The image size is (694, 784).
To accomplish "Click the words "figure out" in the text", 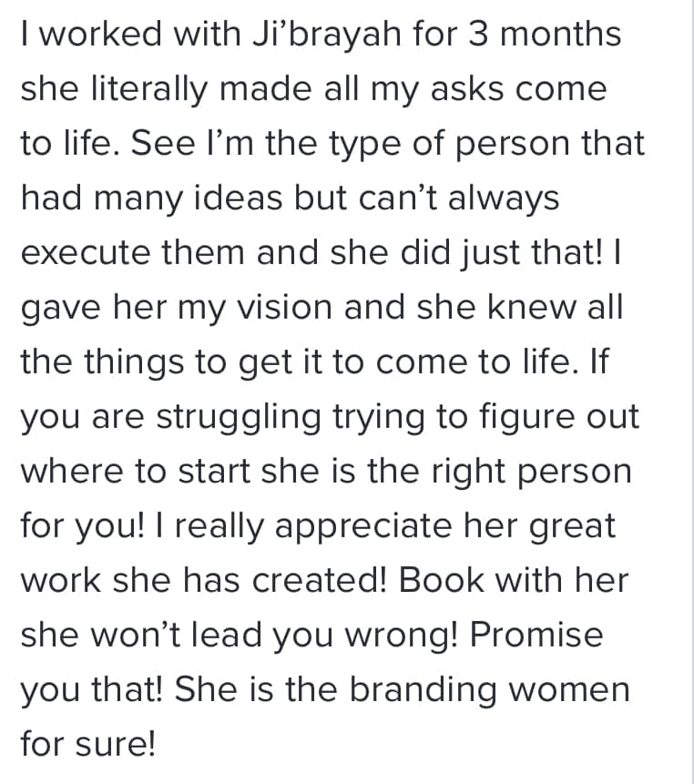I will 559,418.
